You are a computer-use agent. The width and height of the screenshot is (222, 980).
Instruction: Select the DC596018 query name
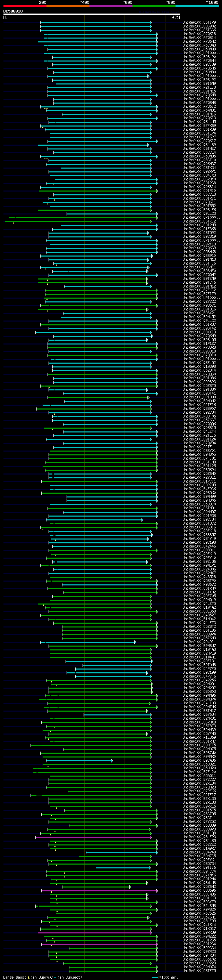coord(13,11)
